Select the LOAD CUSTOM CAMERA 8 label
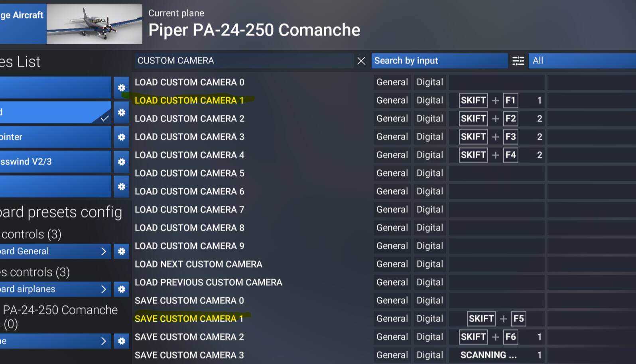Screen dimensions: 636x364 (189, 228)
